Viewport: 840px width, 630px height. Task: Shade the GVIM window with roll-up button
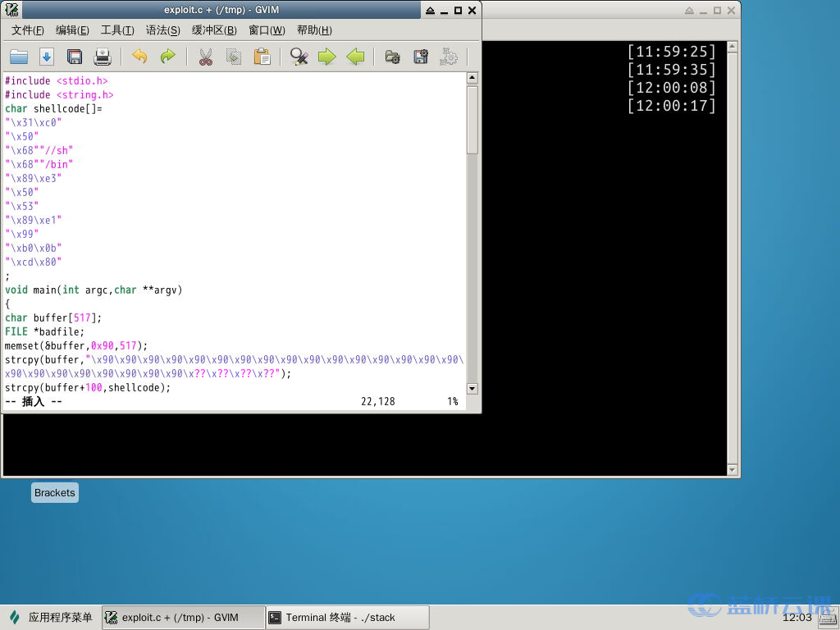pyautogui.click(x=430, y=10)
